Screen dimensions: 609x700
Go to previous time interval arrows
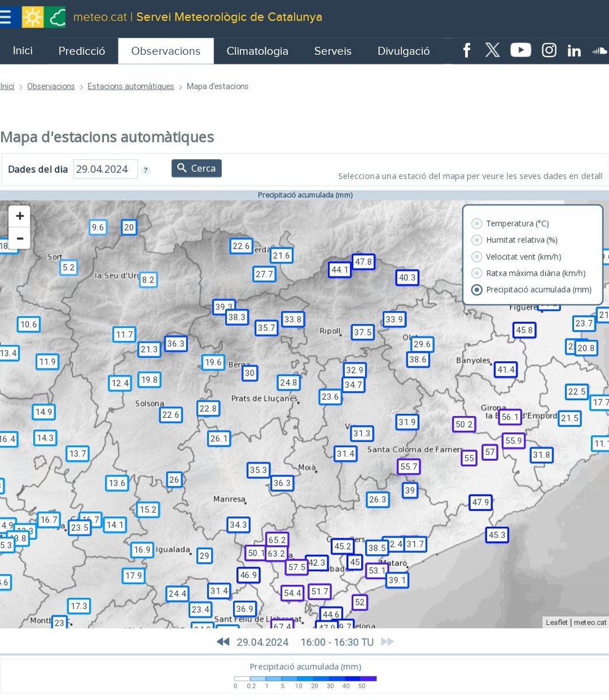coord(223,642)
